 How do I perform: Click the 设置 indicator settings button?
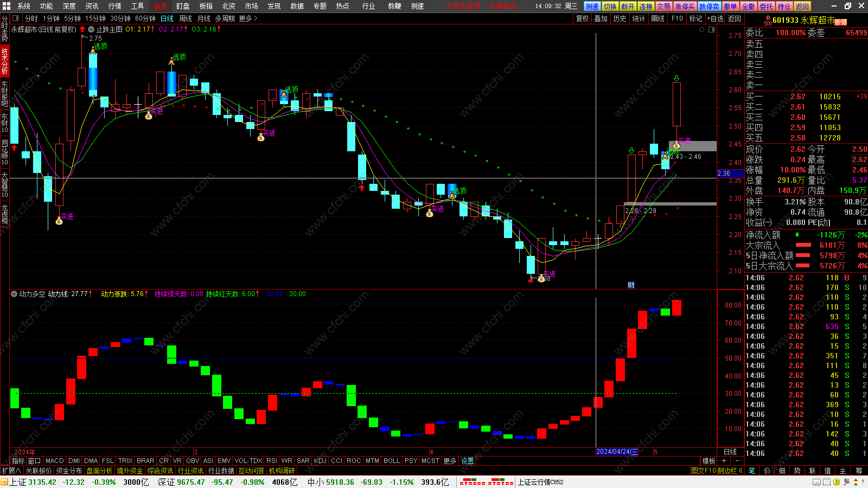click(x=468, y=461)
